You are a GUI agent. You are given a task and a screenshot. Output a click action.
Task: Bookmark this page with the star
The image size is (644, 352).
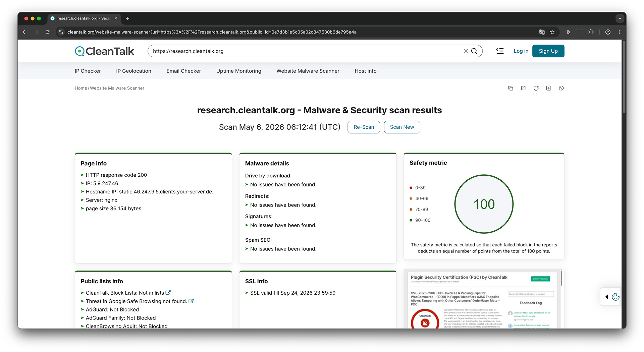[x=552, y=32]
